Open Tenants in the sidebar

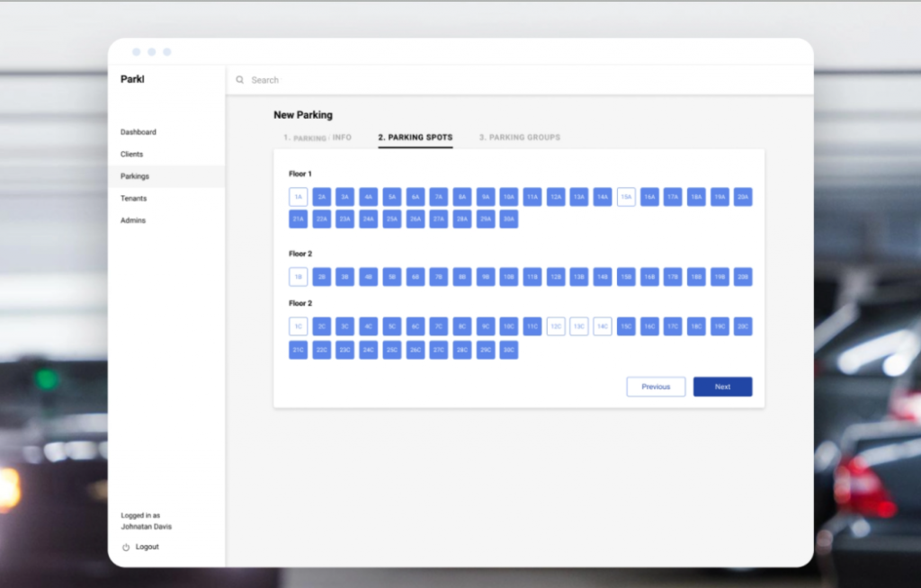click(x=133, y=199)
